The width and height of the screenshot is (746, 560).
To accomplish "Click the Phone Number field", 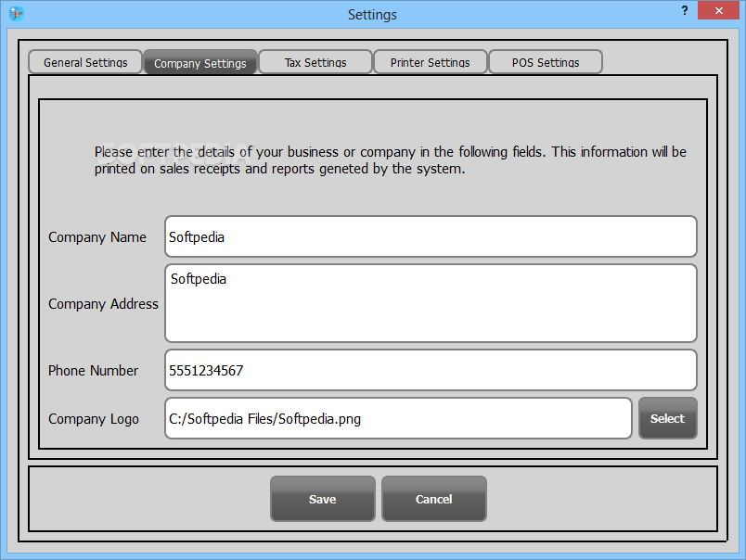I will pos(431,370).
